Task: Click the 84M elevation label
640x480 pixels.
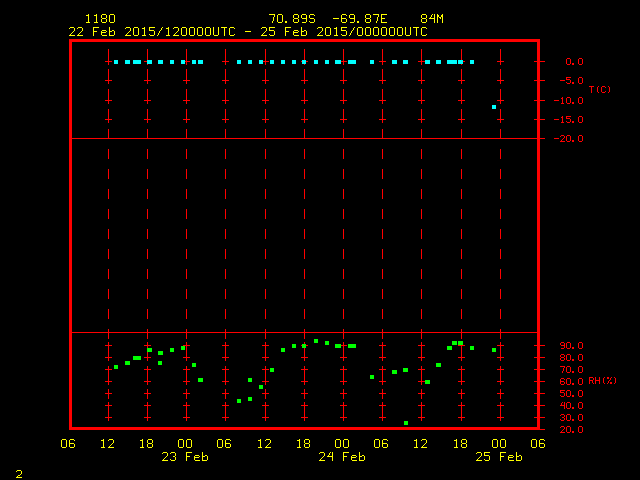Action: point(432,19)
